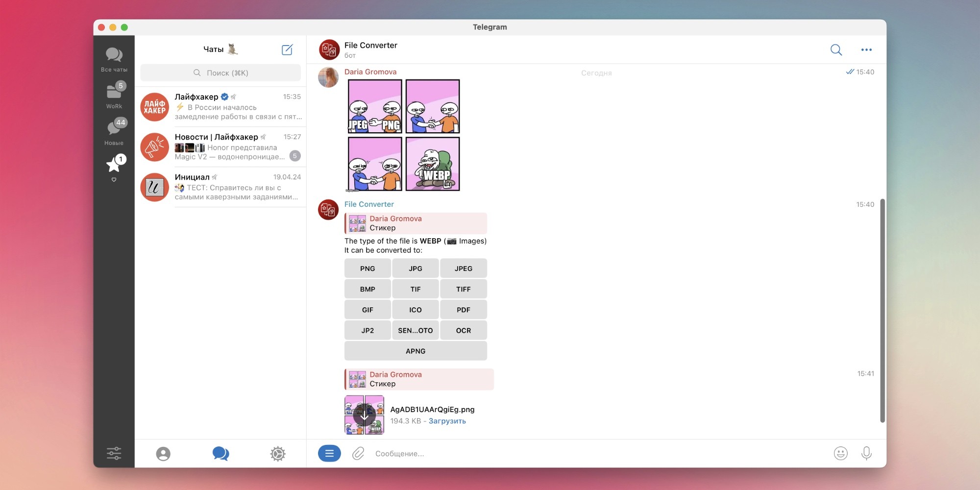
Task: Download the AgADB1UAArQgiEg.png thumbnail
Action: [x=364, y=415]
